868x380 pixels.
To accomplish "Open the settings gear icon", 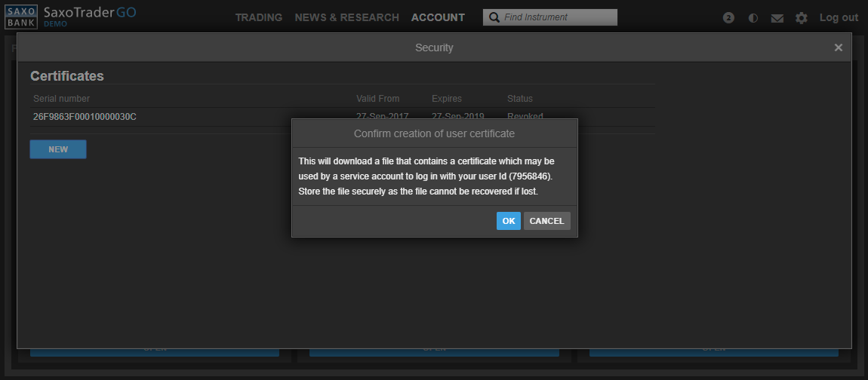I will 801,18.
